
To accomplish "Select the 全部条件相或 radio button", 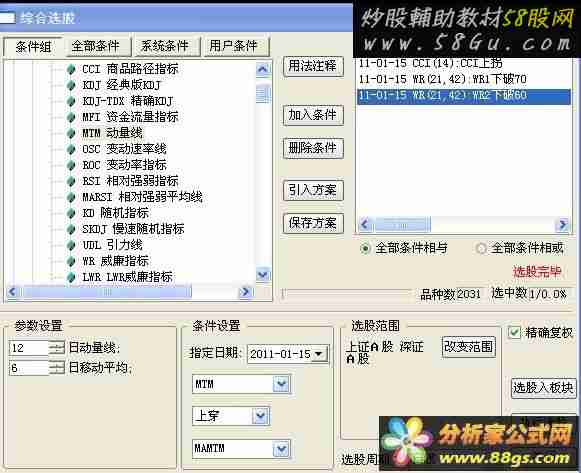I will [481, 249].
